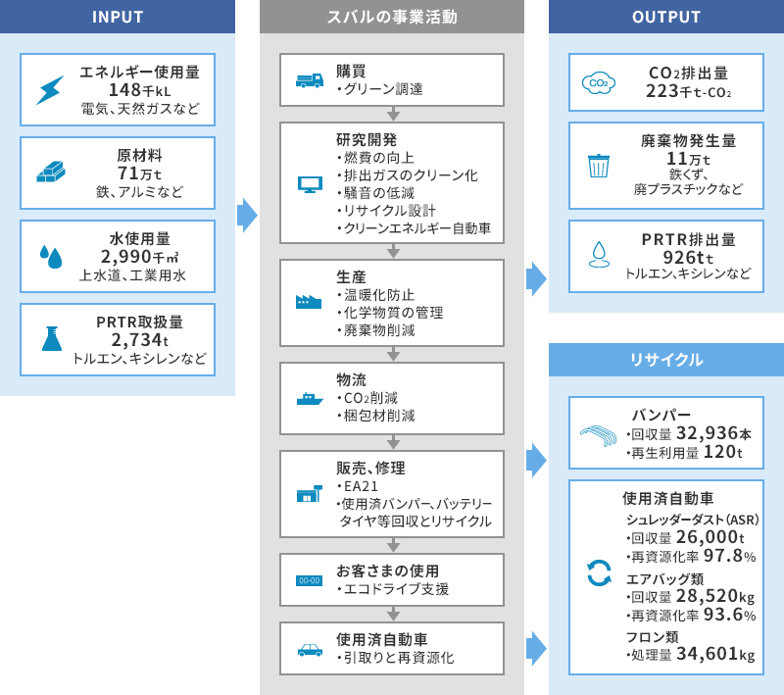The image size is (784, 695).
Task: Click the 化学物質の管理 bullet
Action: click(x=390, y=313)
